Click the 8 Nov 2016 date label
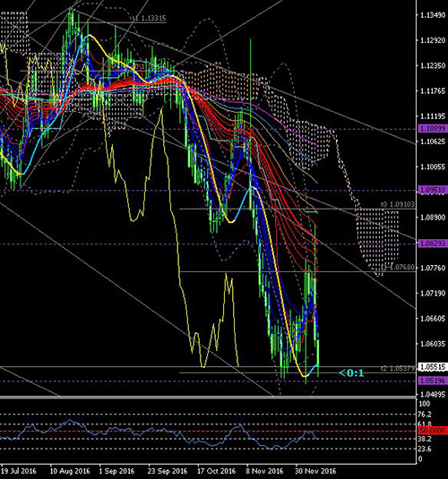Screen dimensions: 448x479 point(264,471)
